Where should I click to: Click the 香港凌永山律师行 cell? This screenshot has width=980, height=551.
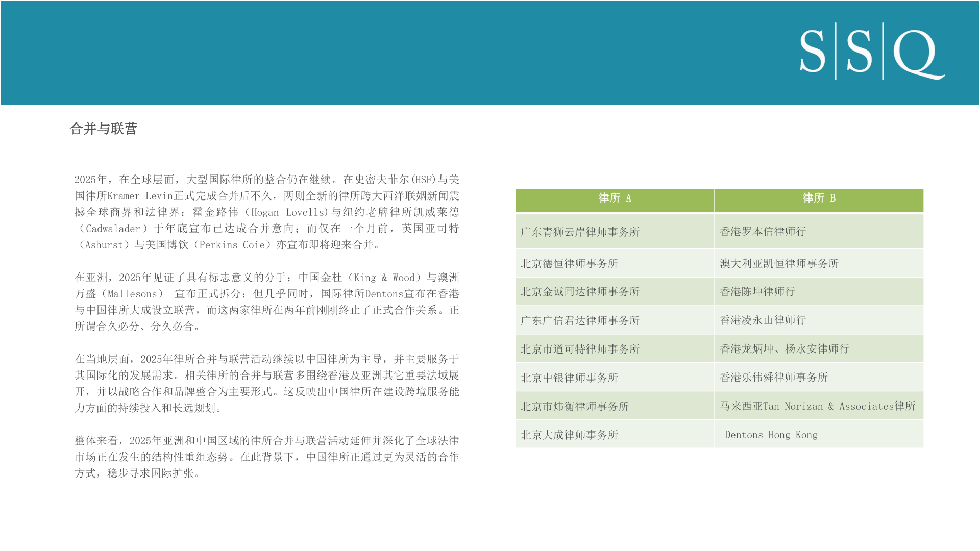[x=763, y=320]
